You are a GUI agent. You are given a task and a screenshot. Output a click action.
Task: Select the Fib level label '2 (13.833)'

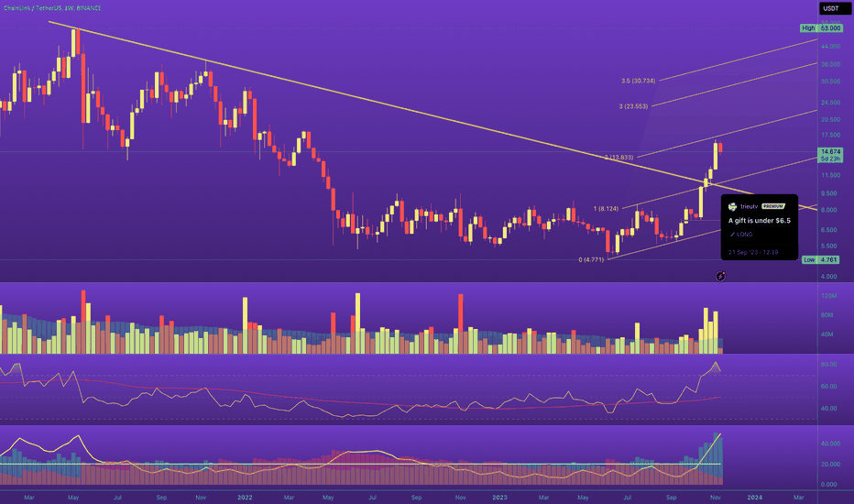point(619,158)
